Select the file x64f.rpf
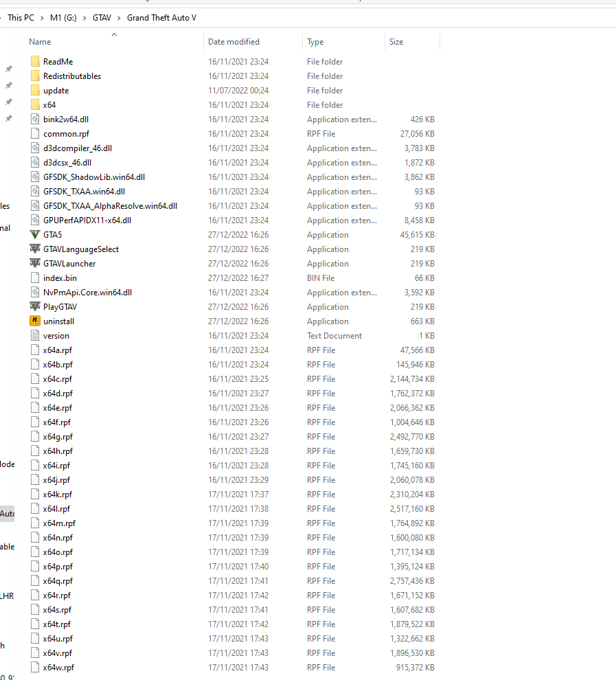This screenshot has width=616, height=680. coord(57,422)
